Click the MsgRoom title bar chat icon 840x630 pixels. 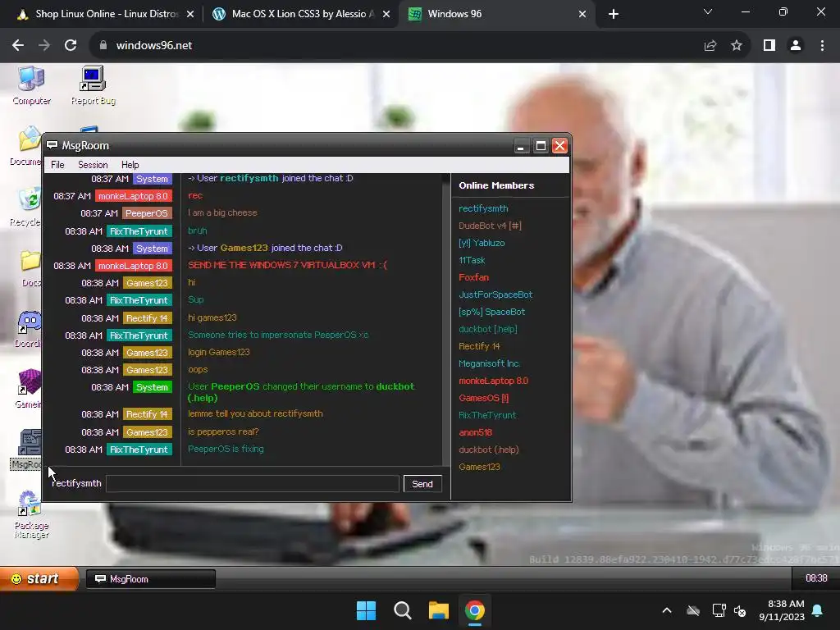click(52, 145)
